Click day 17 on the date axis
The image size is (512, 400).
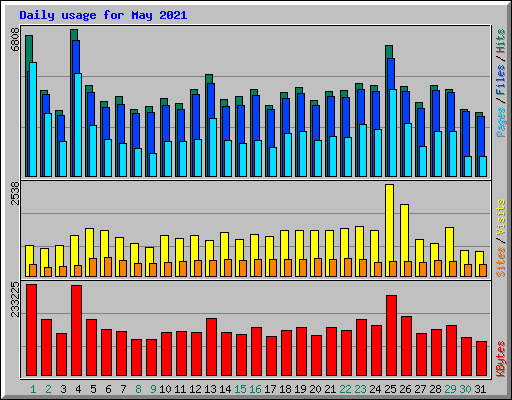tap(270, 389)
